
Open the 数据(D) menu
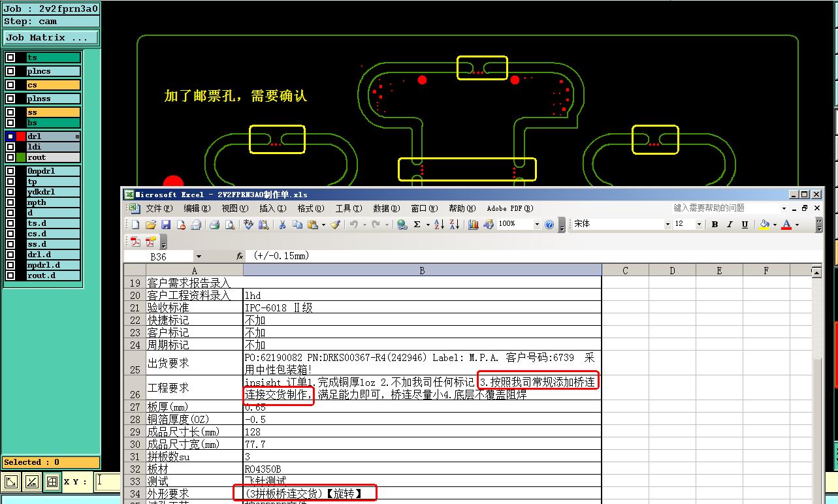386,208
